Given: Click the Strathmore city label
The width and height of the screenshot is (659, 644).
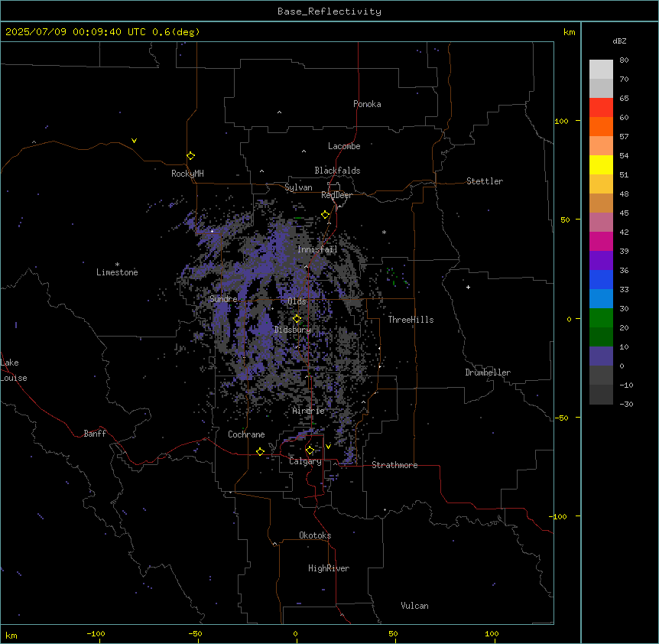Looking at the screenshot, I should (x=394, y=465).
